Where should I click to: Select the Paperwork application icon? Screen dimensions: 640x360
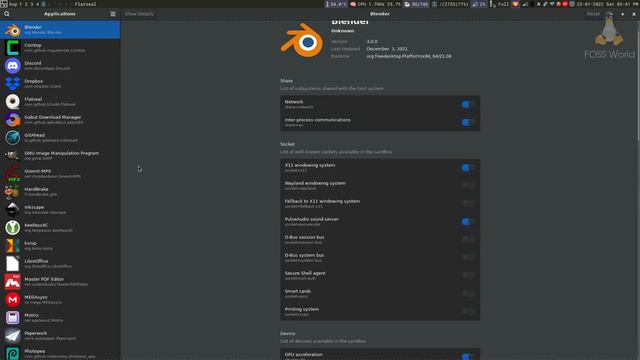pos(13,336)
